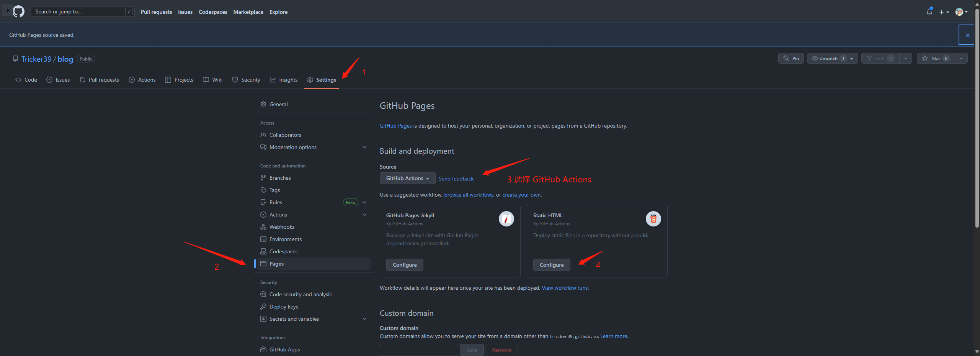Screen dimensions: 980x356
Task: Open Webhooks settings in sidebar
Action: pos(314,227)
